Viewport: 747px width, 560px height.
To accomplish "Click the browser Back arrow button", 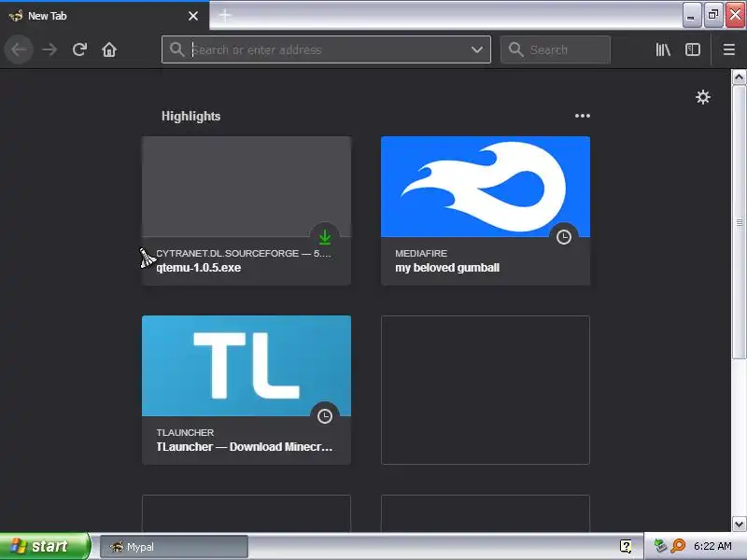I will pyautogui.click(x=19, y=49).
